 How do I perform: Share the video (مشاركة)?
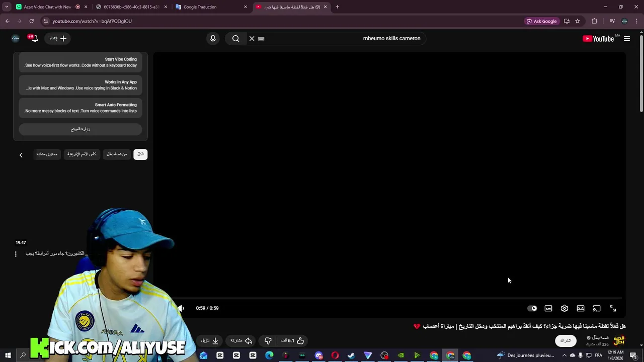pos(241,340)
